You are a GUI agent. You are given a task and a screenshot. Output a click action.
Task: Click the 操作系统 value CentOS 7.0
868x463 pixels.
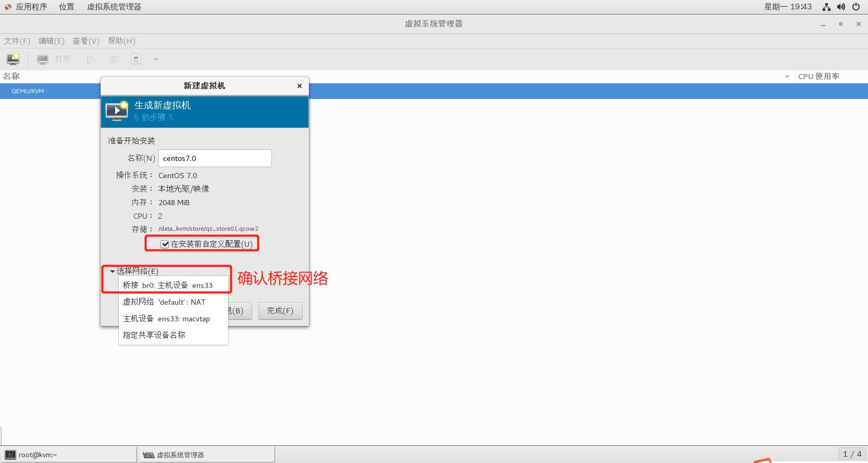[178, 176]
